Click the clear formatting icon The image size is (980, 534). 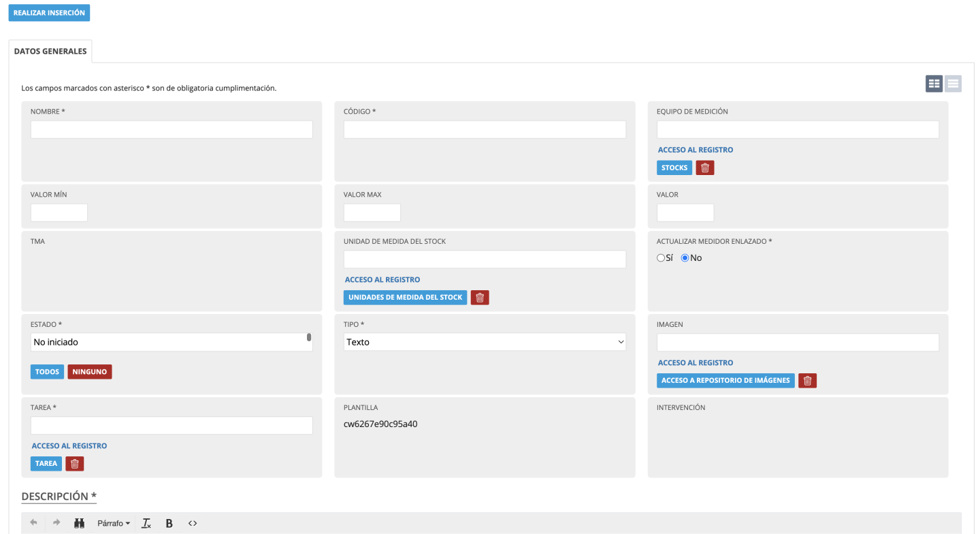[146, 523]
